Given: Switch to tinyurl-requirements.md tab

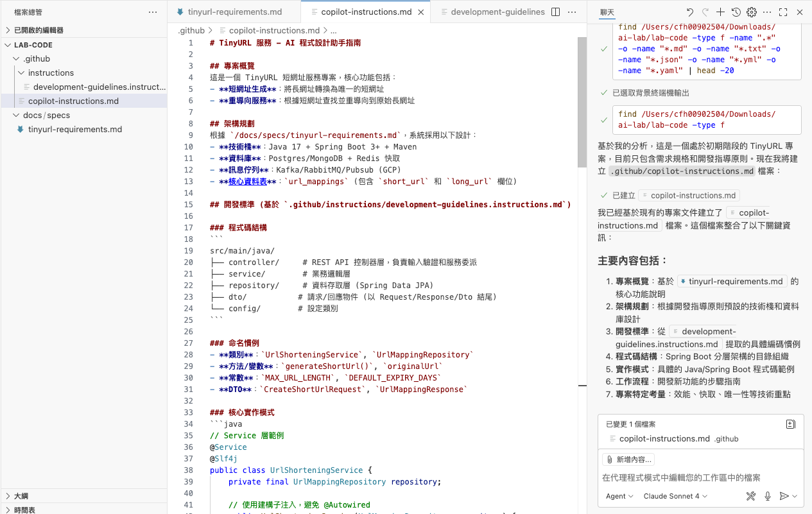Looking at the screenshot, I should [234, 12].
